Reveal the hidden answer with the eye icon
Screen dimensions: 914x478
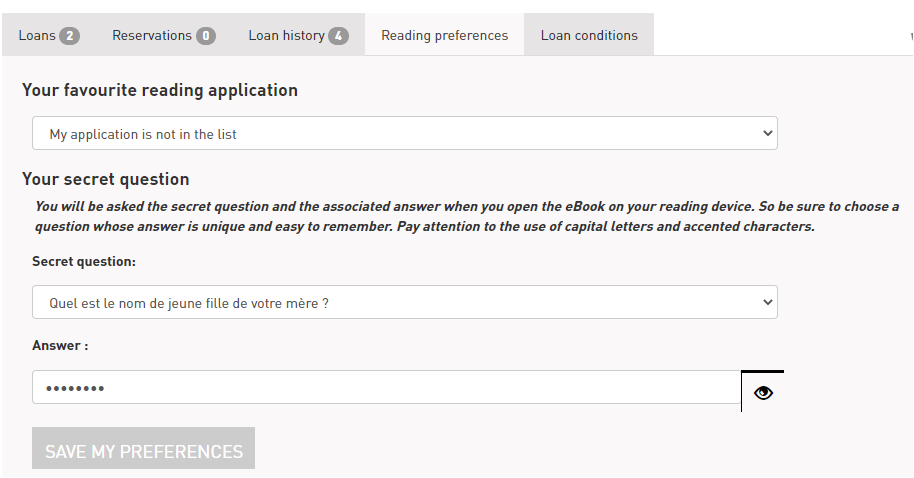coord(762,392)
